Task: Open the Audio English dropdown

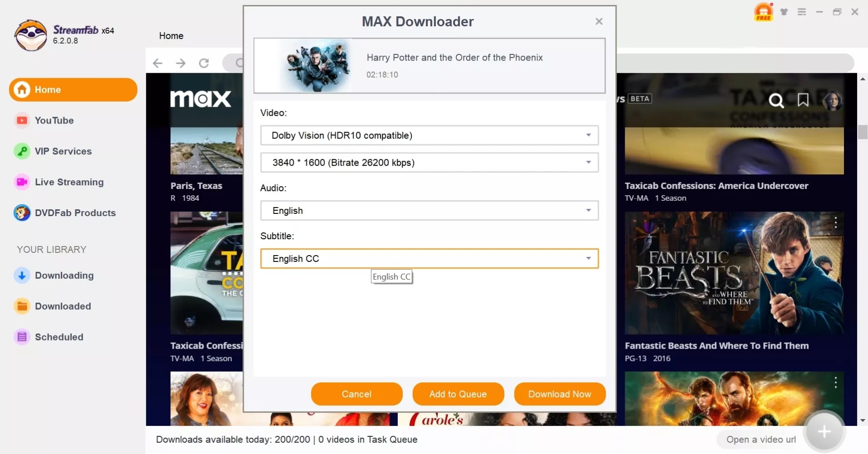Action: click(429, 211)
